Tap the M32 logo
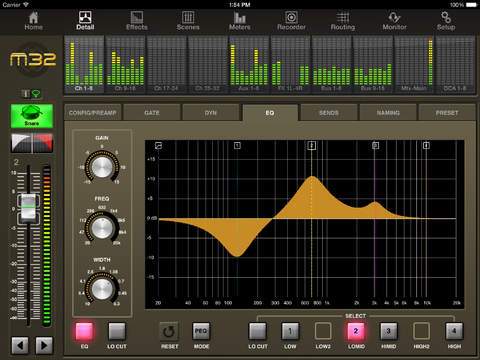The width and height of the screenshot is (480, 360). (32, 60)
